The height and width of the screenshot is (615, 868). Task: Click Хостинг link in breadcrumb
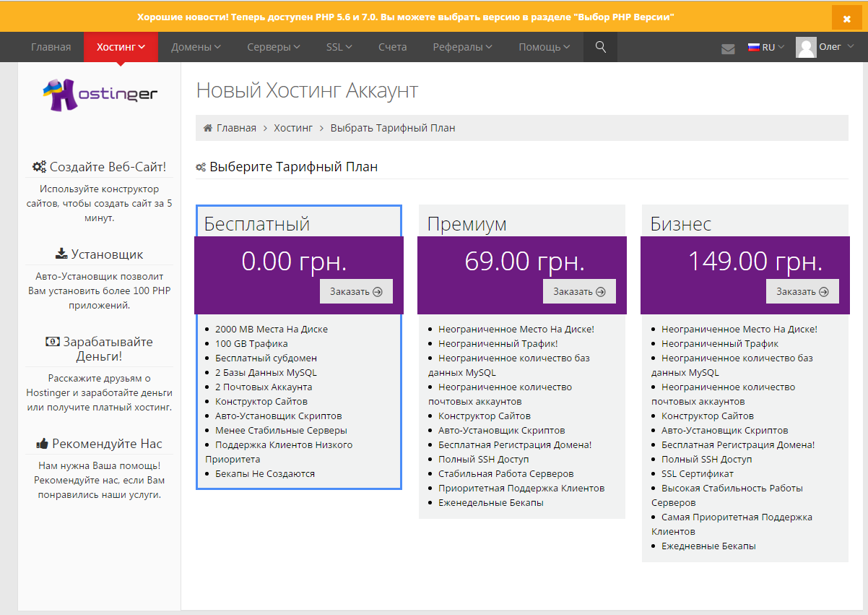293,128
